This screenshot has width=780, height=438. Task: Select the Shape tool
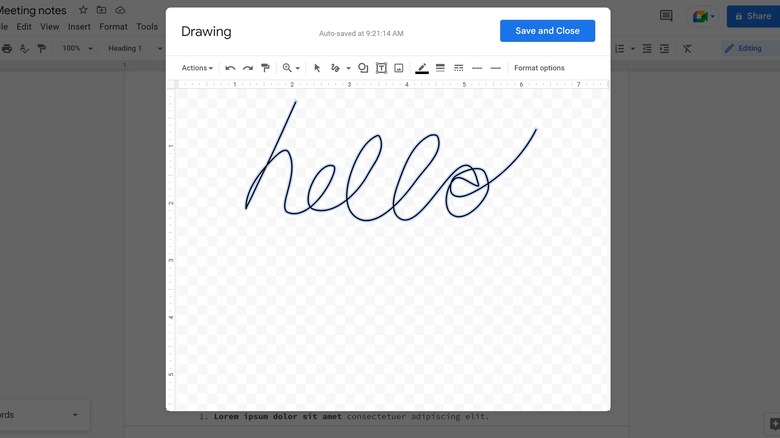tap(363, 68)
